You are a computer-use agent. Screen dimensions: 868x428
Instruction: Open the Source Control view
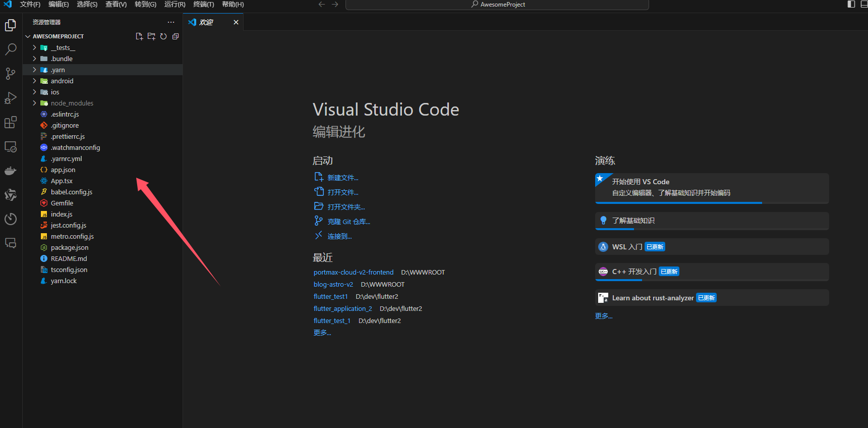pos(11,74)
